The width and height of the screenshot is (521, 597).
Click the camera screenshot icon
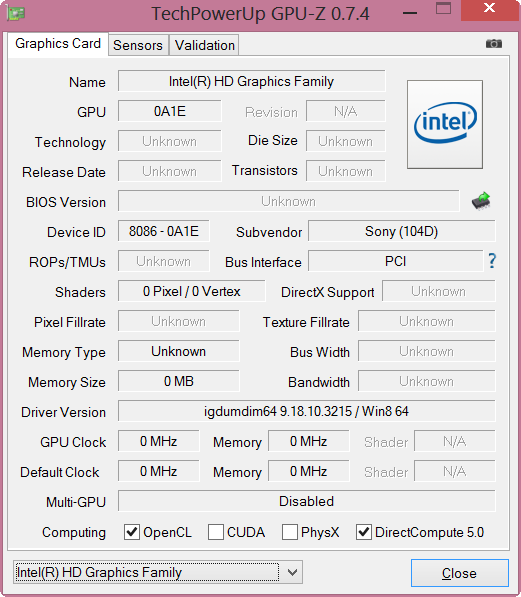[x=494, y=44]
